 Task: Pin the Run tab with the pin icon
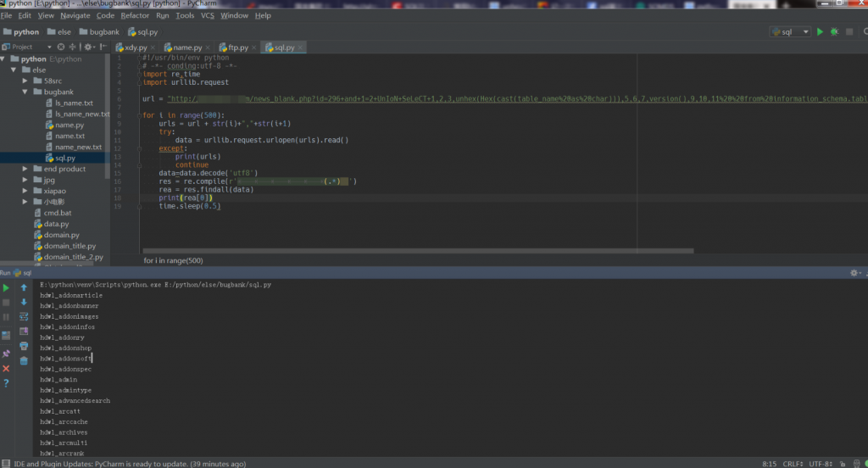click(6, 354)
